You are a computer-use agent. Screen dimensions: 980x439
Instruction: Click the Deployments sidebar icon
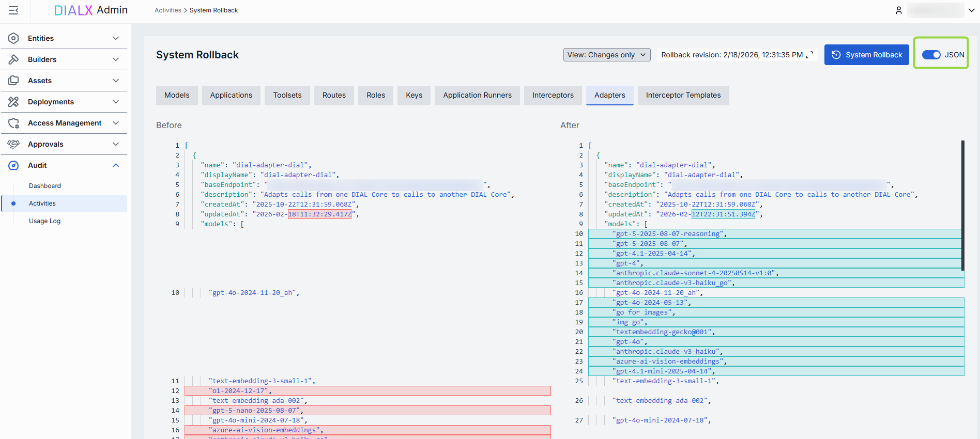[14, 102]
